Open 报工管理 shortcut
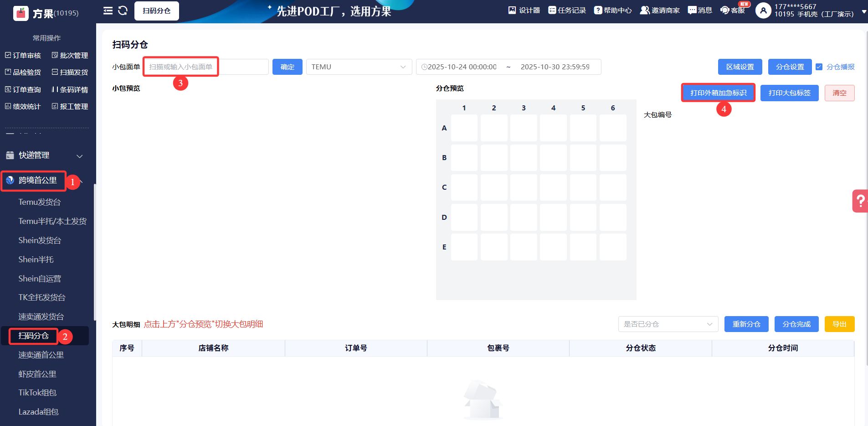 [x=70, y=106]
